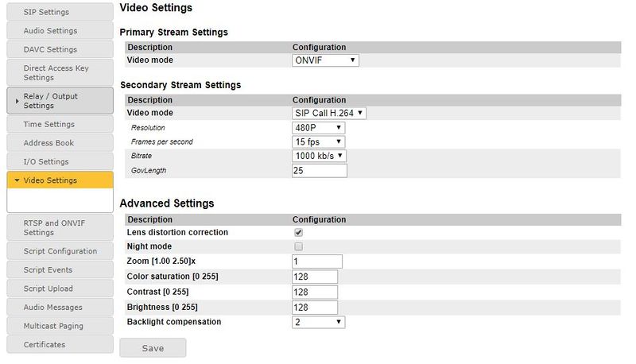The image size is (636, 364).
Task: Open Backlight compensation dropdown
Action: (x=318, y=322)
